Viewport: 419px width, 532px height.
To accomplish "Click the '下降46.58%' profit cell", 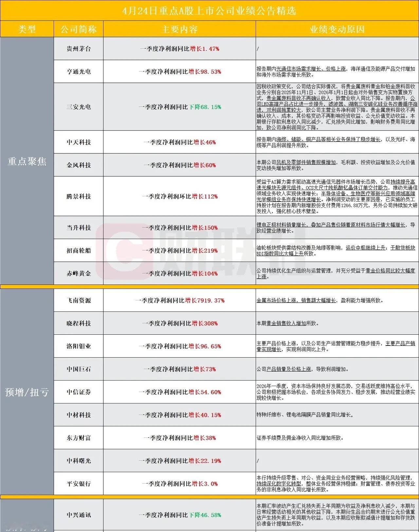I will (x=179, y=515).
